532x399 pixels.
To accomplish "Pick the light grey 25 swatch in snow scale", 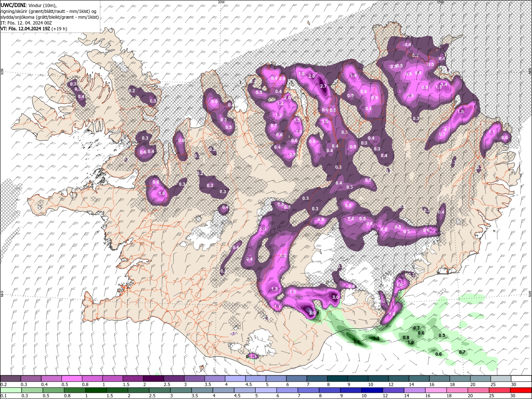I will coord(501,379).
